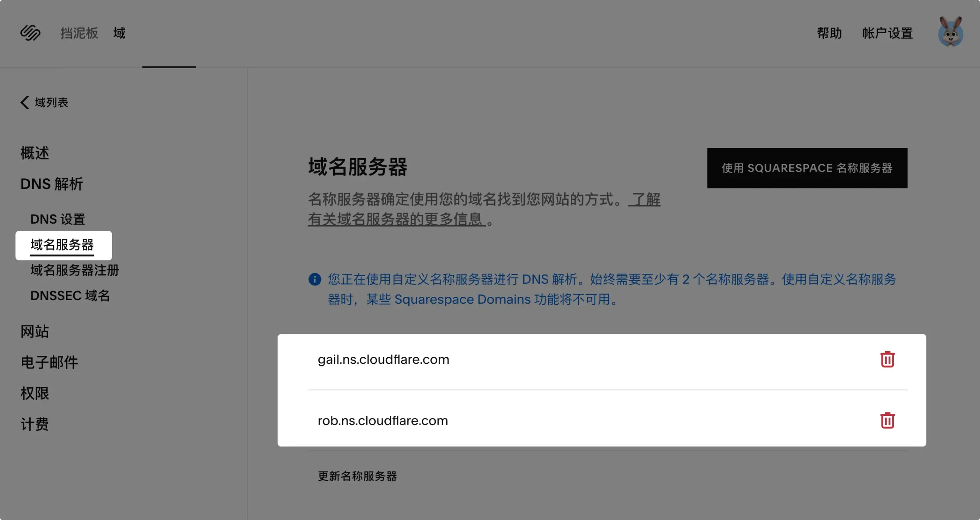Open the DNS 解析 sidebar section
The height and width of the screenshot is (520, 980).
(52, 184)
